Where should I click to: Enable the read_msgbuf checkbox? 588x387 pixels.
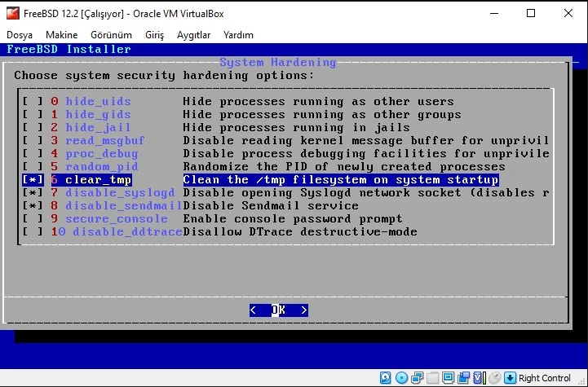33,140
